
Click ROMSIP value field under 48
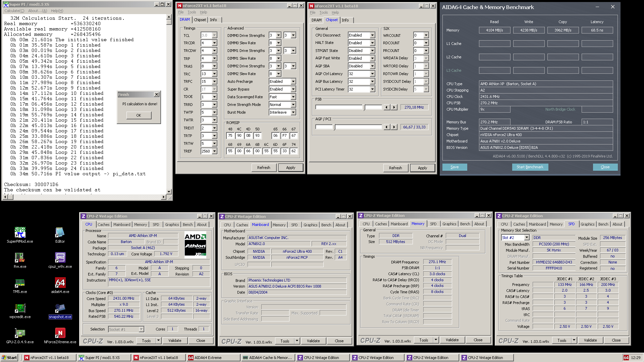230,136
